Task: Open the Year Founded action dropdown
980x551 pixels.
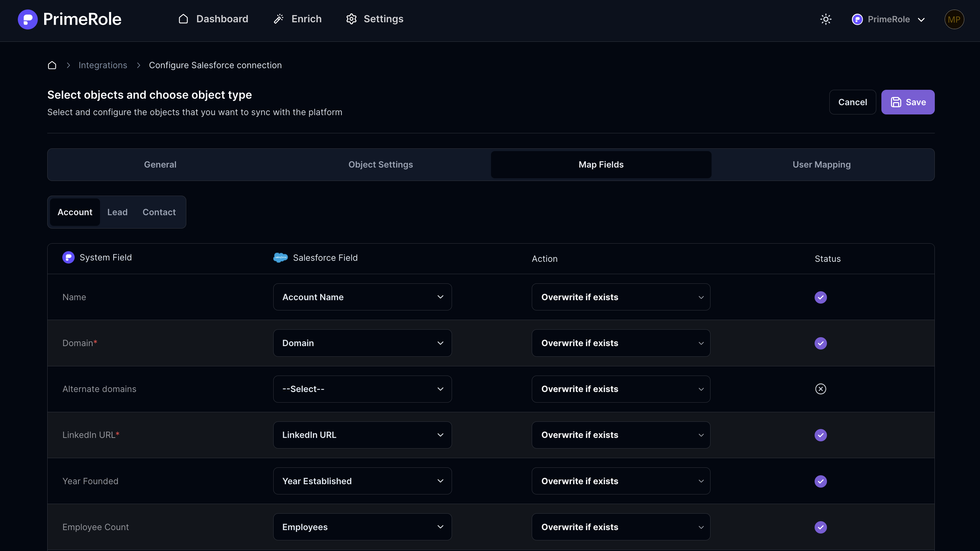Action: pos(621,481)
